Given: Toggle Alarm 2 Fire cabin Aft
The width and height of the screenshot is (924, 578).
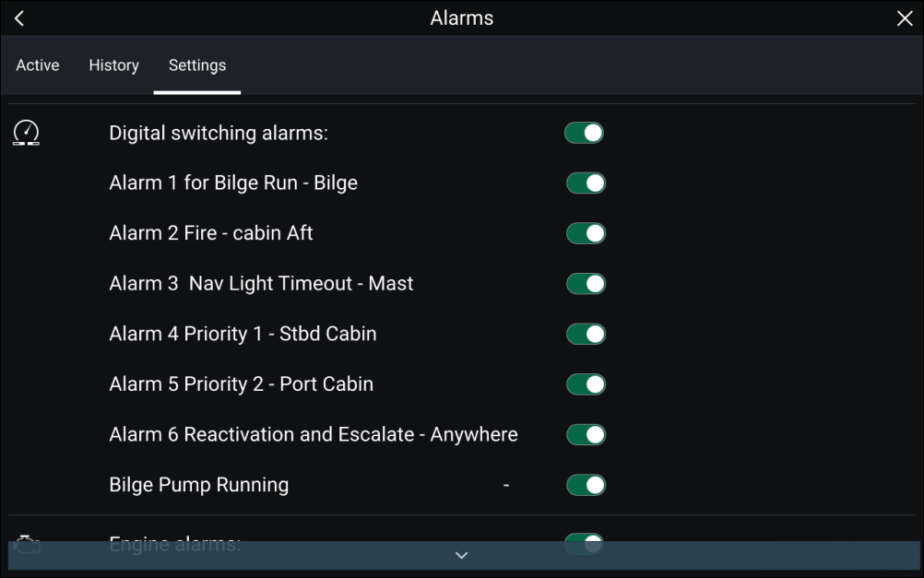Looking at the screenshot, I should click(x=586, y=233).
